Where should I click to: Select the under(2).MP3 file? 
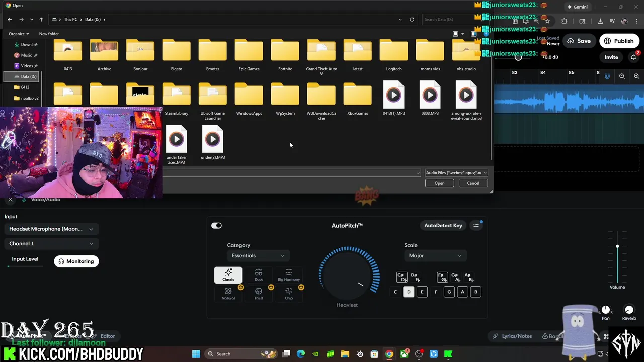212,143
